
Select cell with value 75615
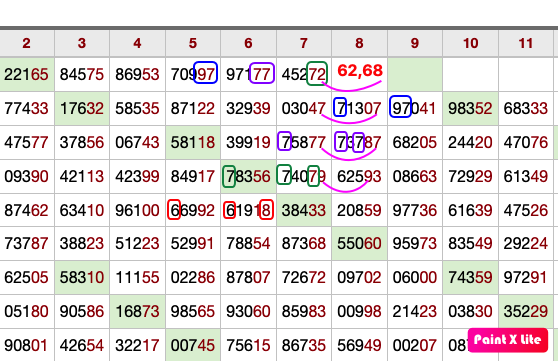pyautogui.click(x=248, y=345)
